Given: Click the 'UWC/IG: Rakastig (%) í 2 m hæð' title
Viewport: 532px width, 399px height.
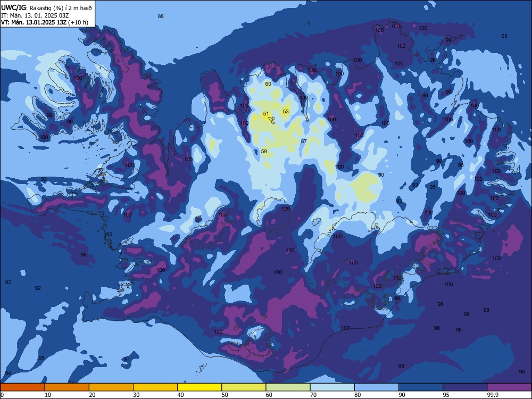Looking at the screenshot, I should pyautogui.click(x=46, y=8).
